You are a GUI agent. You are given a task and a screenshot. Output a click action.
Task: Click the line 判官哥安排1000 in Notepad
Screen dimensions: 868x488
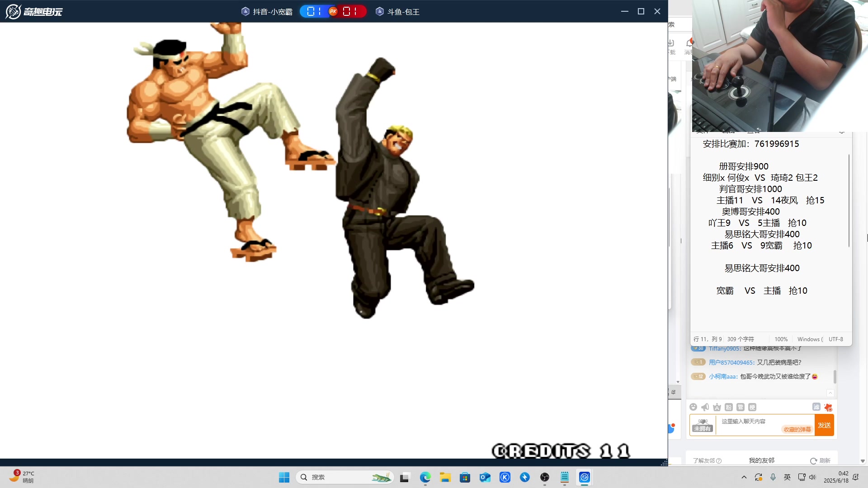pyautogui.click(x=750, y=189)
